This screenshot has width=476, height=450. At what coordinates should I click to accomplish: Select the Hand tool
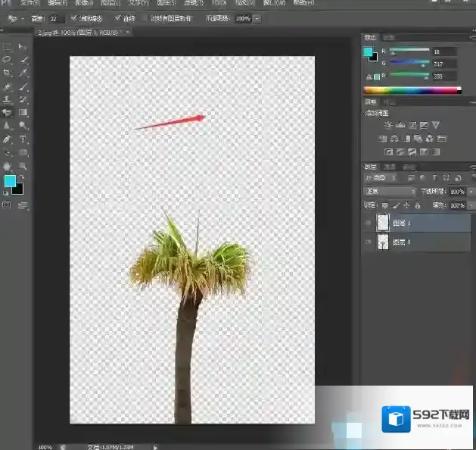point(7,166)
